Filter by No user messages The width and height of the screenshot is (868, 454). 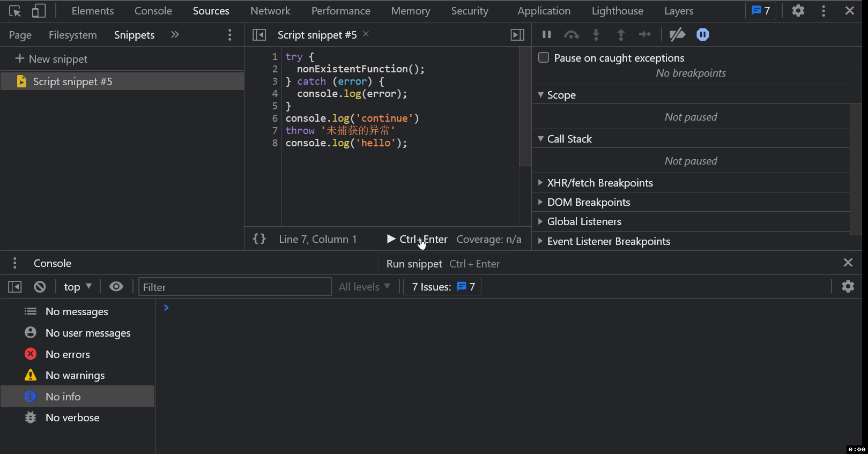pyautogui.click(x=78, y=333)
